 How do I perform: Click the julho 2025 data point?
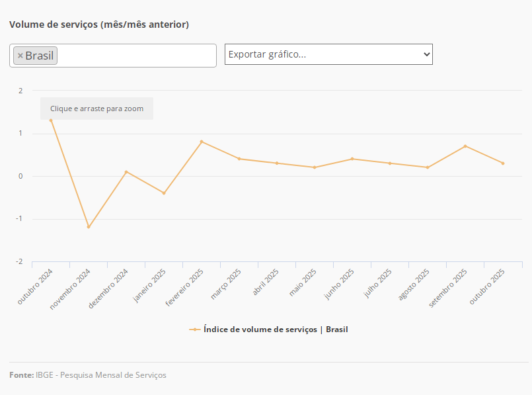click(x=390, y=163)
